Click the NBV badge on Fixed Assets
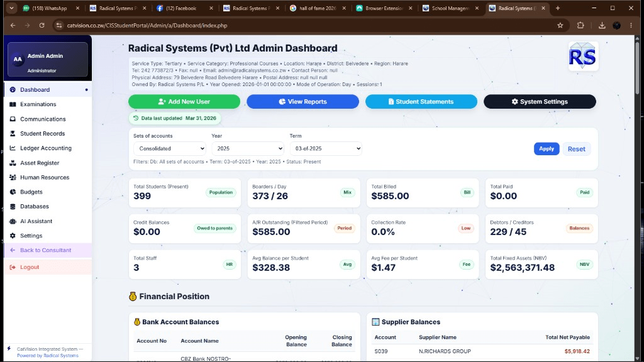The image size is (644, 362). coord(584,265)
